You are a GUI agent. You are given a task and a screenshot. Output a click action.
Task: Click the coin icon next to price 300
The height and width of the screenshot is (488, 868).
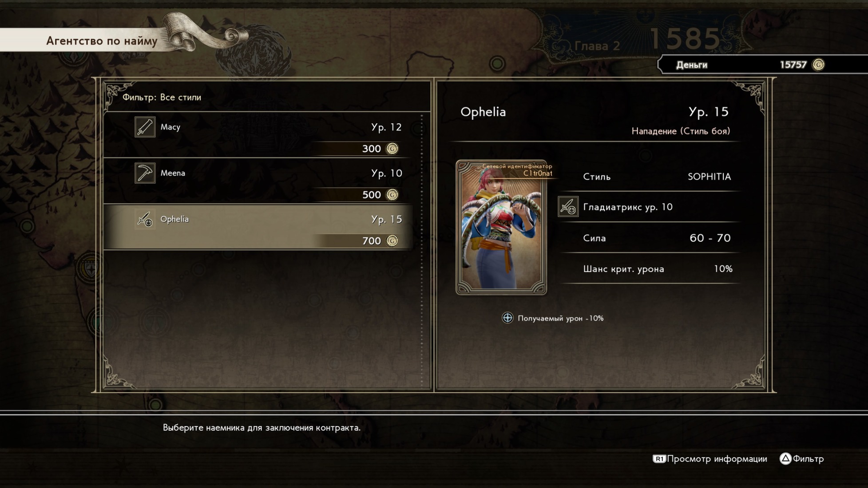tap(392, 149)
